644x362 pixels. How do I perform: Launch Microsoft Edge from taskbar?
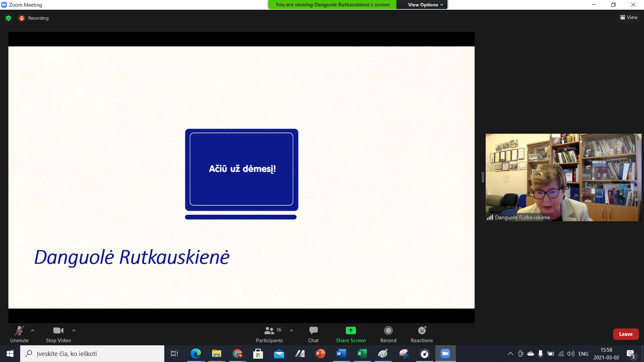pyautogui.click(x=196, y=354)
